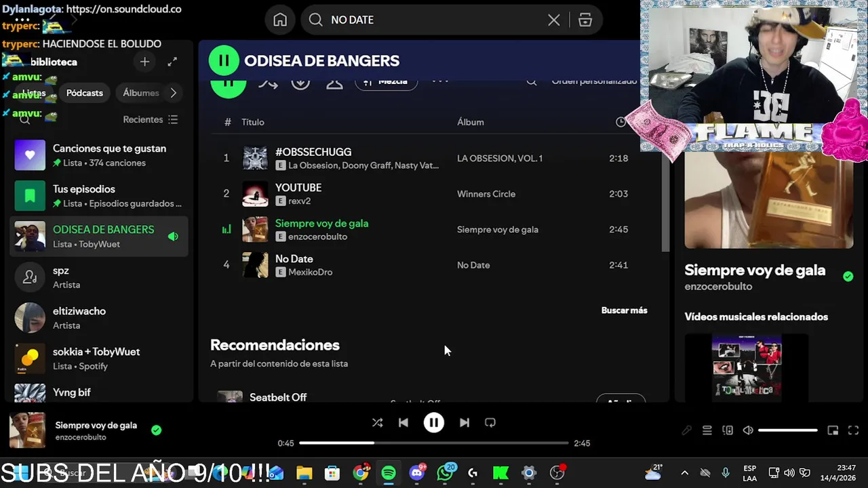Open enzocerobulto artist in the right panel
This screenshot has height=488, width=868.
click(x=718, y=287)
